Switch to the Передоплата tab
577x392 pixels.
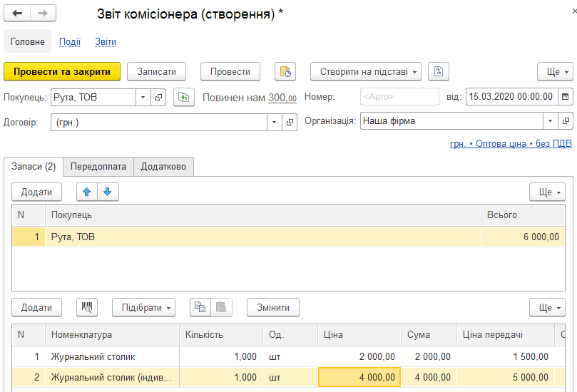click(98, 167)
